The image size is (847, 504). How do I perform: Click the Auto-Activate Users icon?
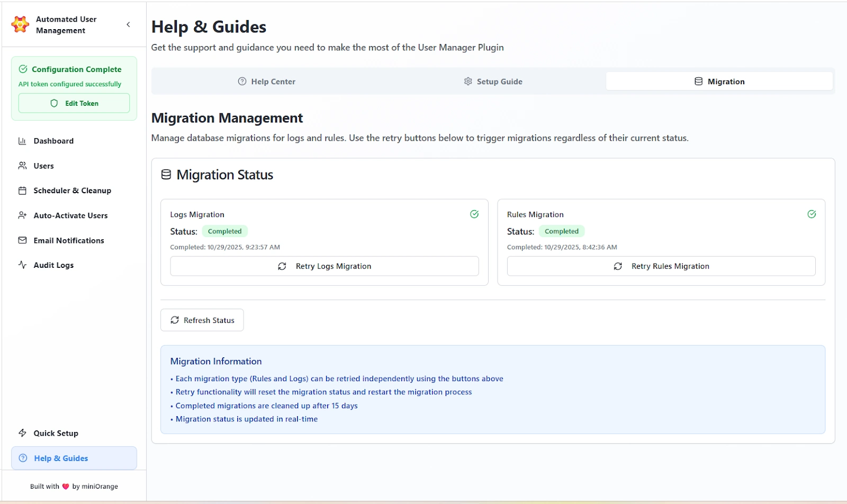pos(22,215)
